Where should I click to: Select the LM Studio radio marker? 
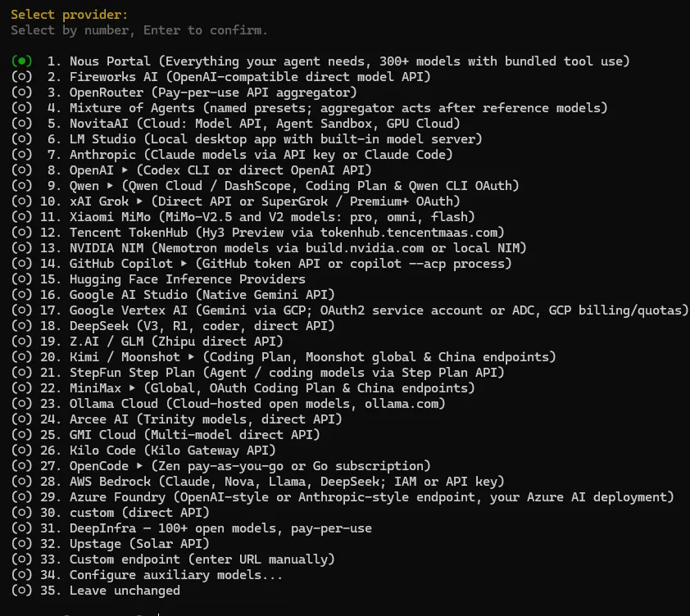pyautogui.click(x=21, y=139)
